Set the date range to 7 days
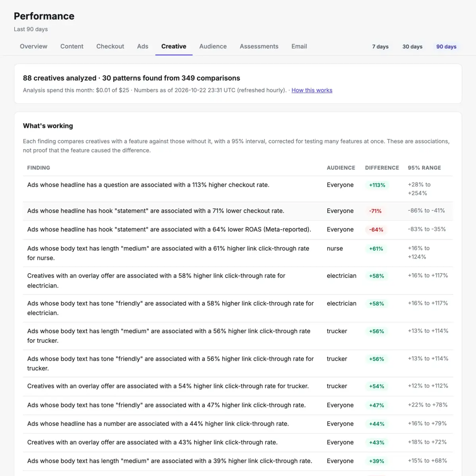476x476 pixels. coord(380,46)
